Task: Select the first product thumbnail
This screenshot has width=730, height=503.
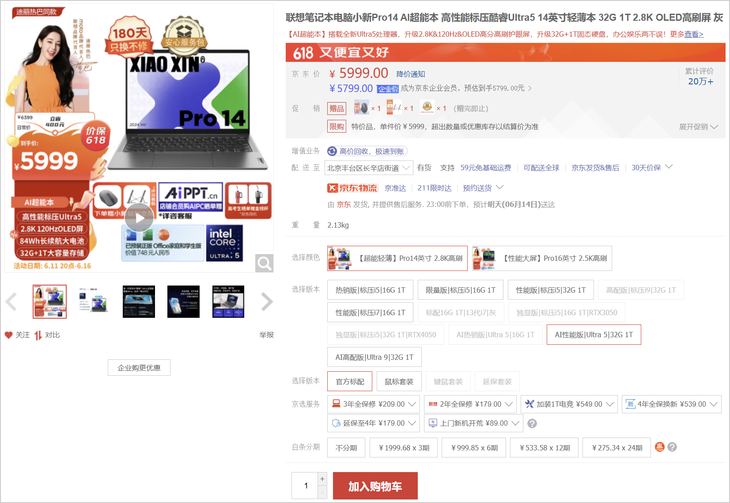Action: pos(49,302)
